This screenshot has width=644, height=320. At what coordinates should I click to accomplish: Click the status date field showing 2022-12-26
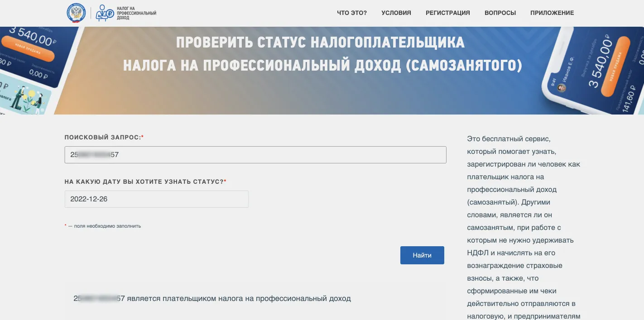156,199
